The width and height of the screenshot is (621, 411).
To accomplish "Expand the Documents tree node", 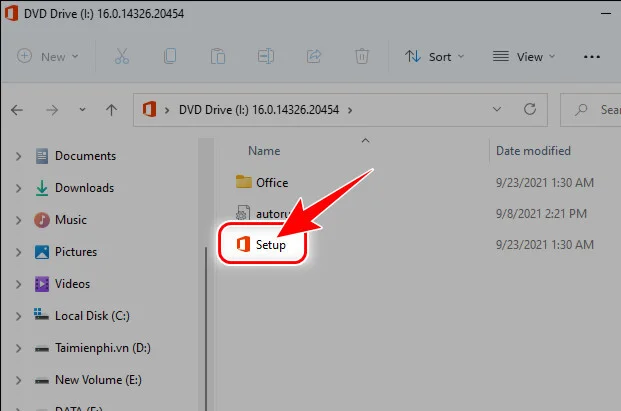I will (18, 156).
